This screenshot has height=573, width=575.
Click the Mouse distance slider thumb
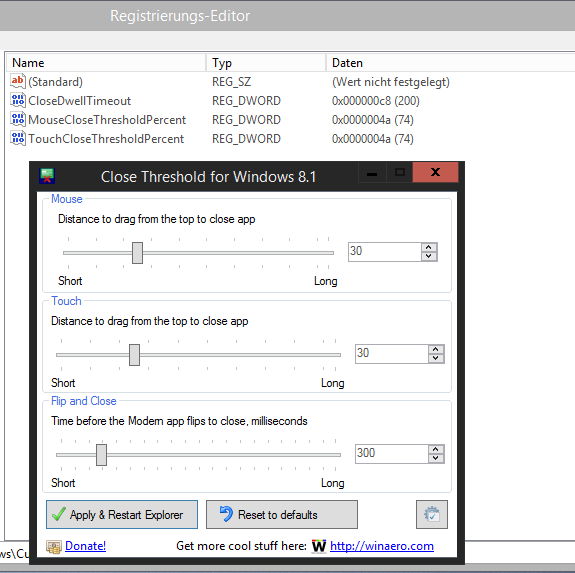(x=138, y=253)
